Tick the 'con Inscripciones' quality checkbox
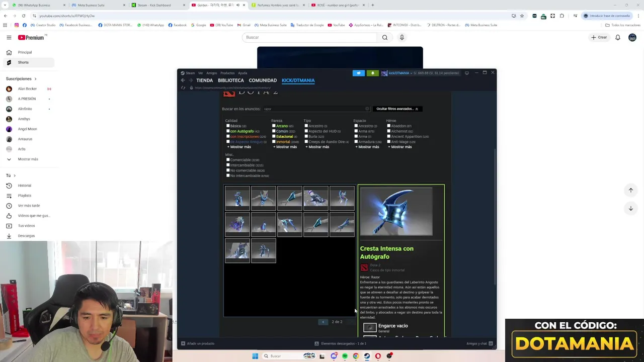Image resolution: width=644 pixels, height=362 pixels. [x=228, y=136]
